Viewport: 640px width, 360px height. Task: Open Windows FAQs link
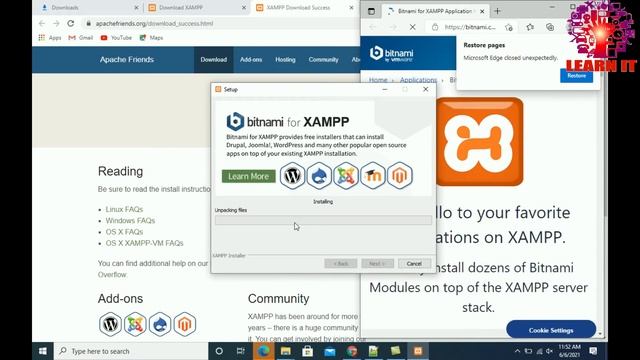coord(130,220)
